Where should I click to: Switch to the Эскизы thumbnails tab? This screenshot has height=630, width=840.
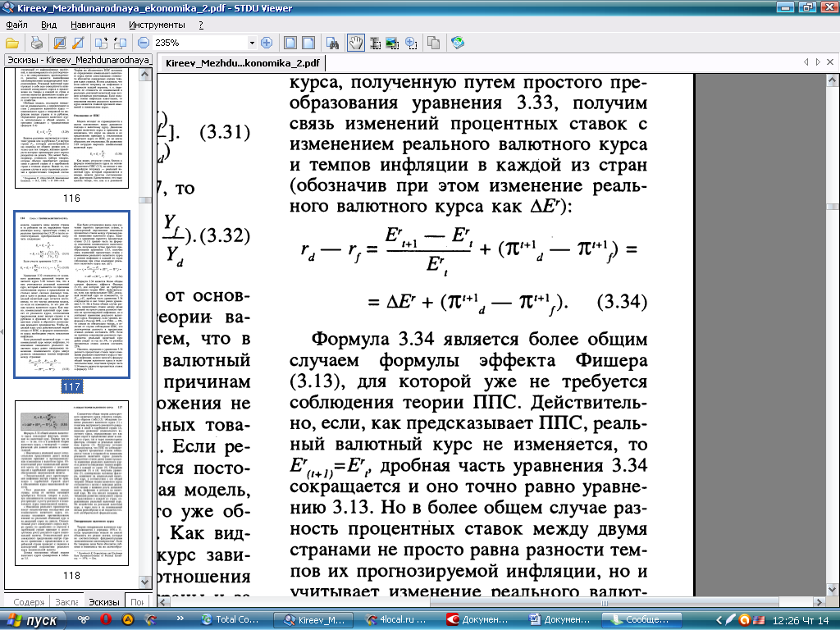pos(104,601)
